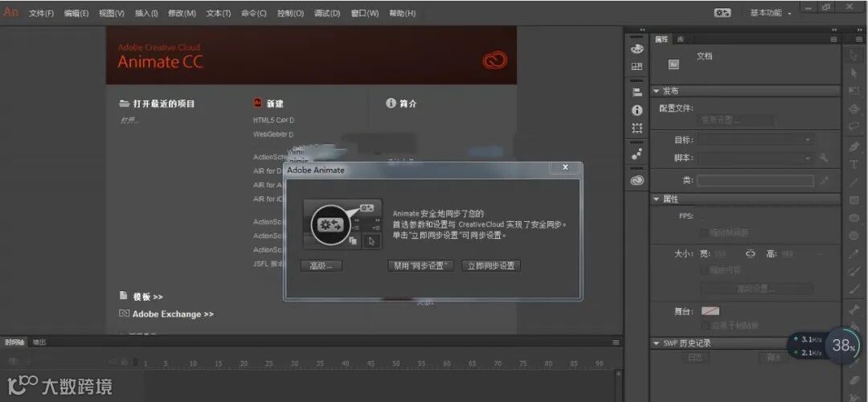Select the Subselection arrow tool
The height and width of the screenshot is (402, 868).
(x=854, y=74)
